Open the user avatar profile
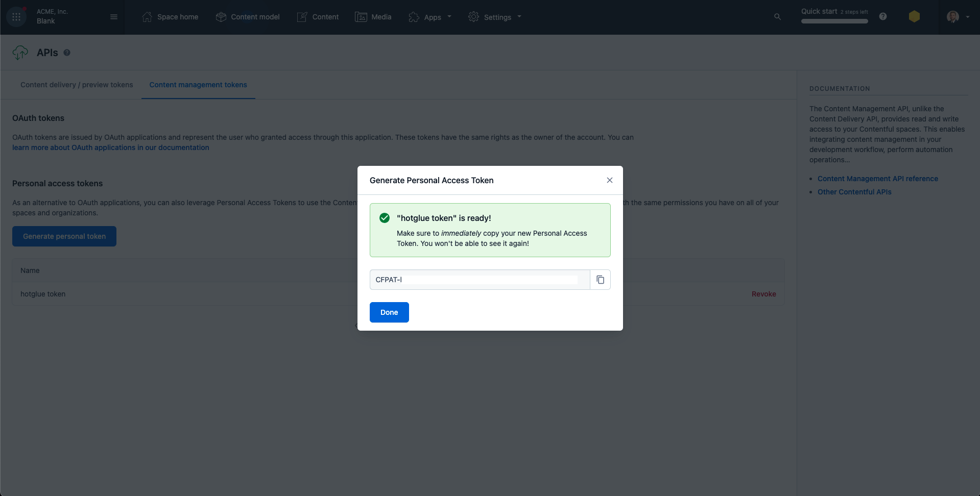The width and height of the screenshot is (980, 496). pos(953,17)
